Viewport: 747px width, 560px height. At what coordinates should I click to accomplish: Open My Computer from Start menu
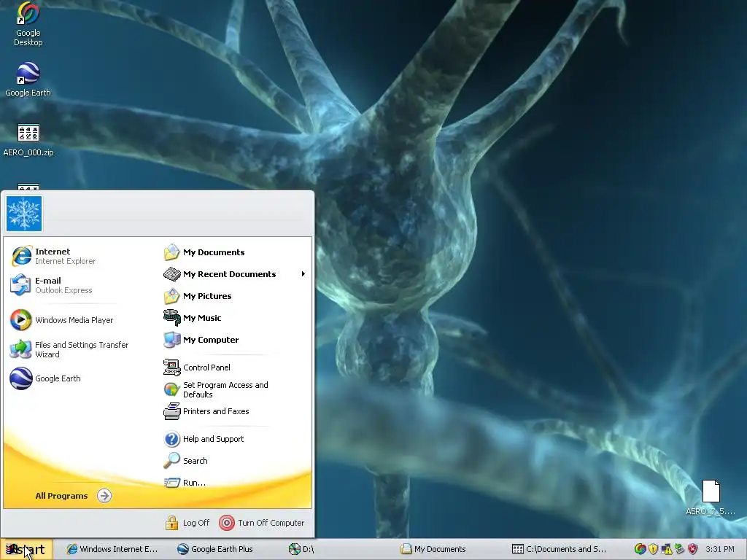click(x=201, y=340)
